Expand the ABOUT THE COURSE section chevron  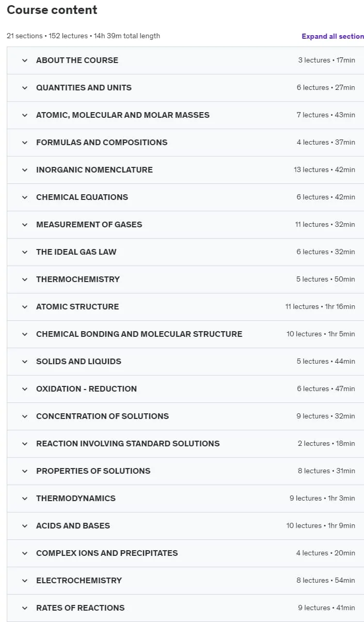coord(24,60)
